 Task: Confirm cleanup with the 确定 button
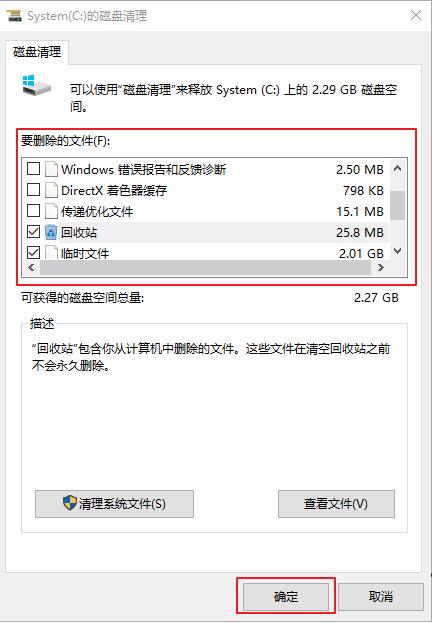click(286, 596)
